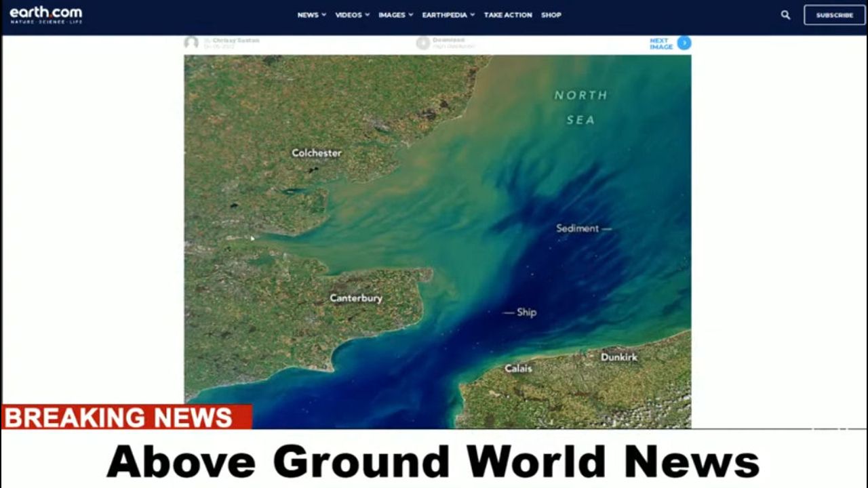The width and height of the screenshot is (868, 488).
Task: Click the author name link
Action: [x=235, y=41]
